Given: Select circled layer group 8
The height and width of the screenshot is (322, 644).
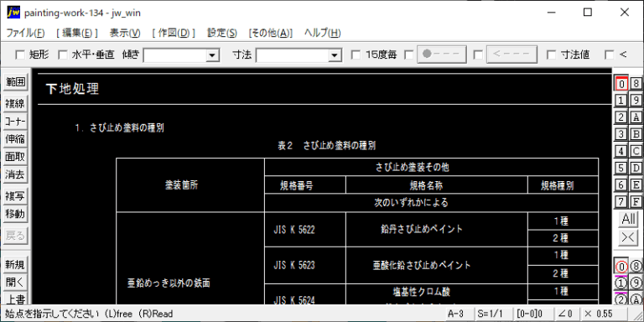Looking at the screenshot, I should [x=636, y=267].
